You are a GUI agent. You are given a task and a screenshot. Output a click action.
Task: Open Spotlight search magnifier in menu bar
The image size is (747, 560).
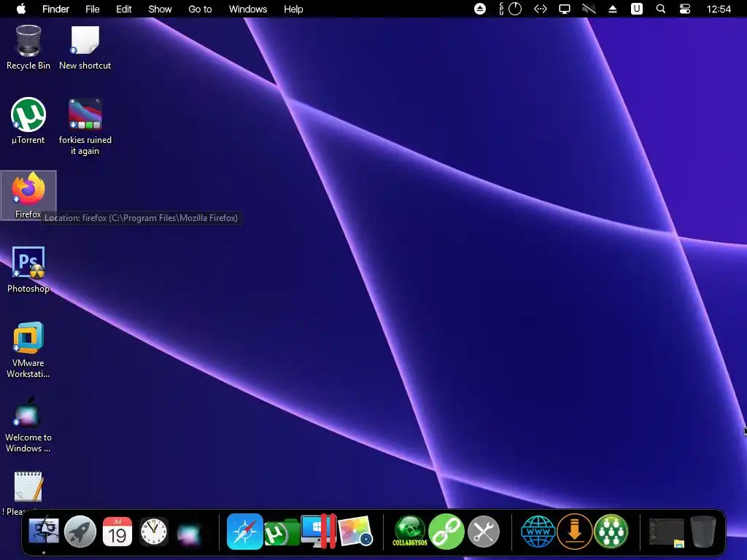click(661, 9)
